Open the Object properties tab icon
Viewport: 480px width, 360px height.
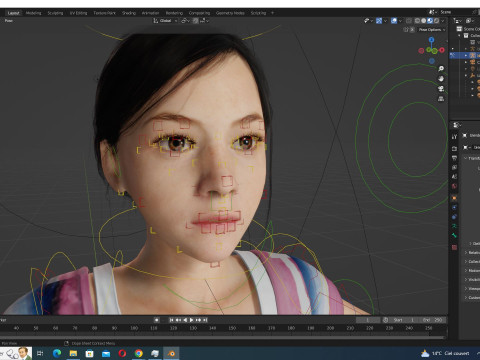pos(454,198)
